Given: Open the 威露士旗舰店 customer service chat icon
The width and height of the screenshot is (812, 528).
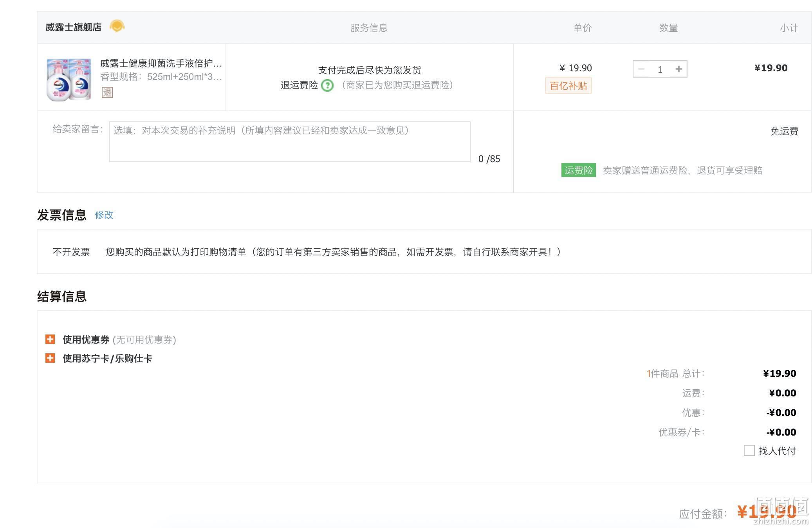Looking at the screenshot, I should 117,26.
